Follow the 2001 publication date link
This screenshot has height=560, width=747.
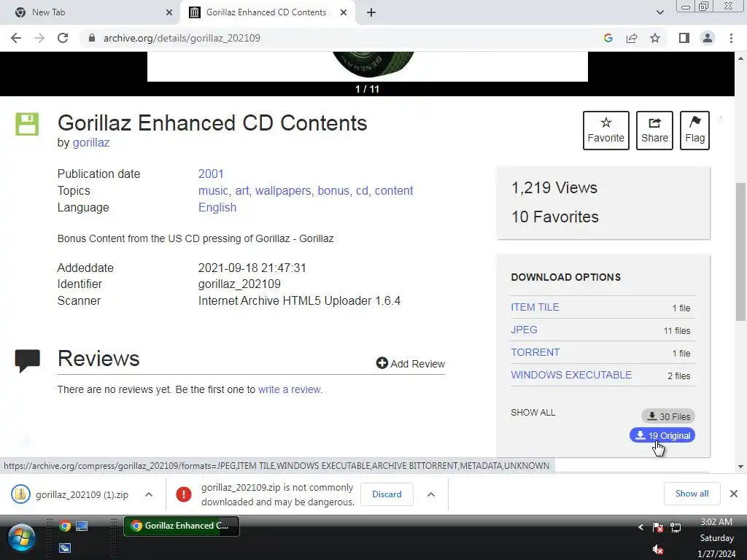211,174
